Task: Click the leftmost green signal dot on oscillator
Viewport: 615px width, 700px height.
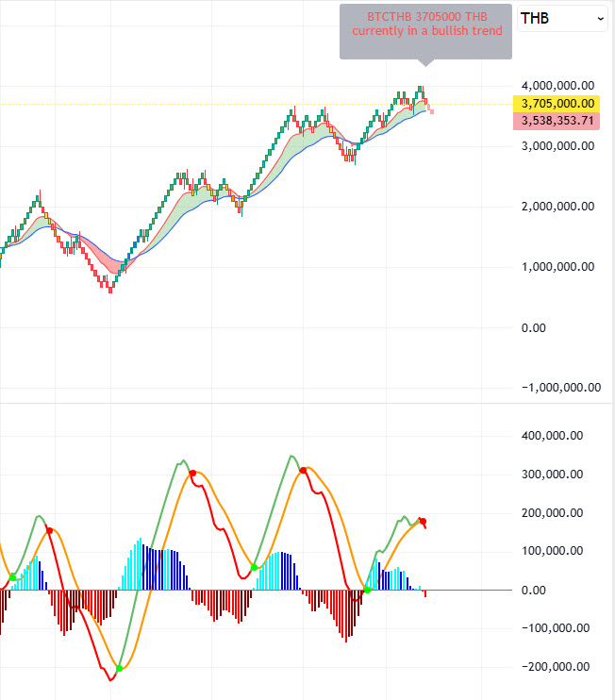Action: 12,577
